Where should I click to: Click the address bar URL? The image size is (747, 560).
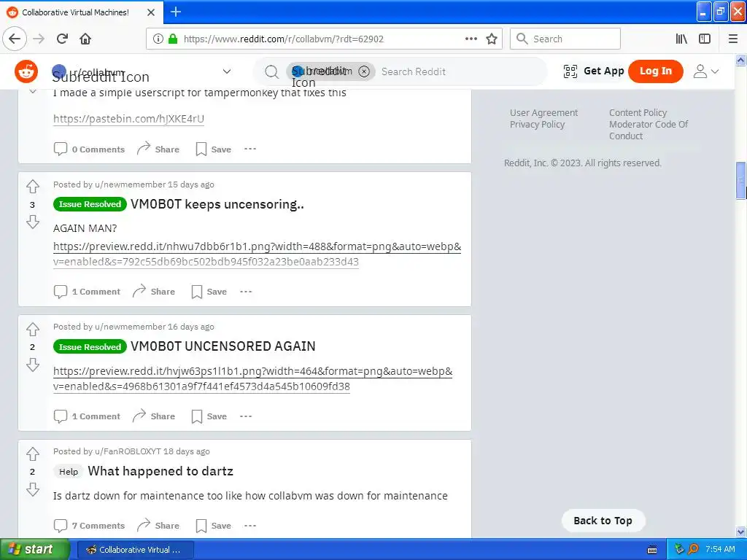(x=284, y=39)
